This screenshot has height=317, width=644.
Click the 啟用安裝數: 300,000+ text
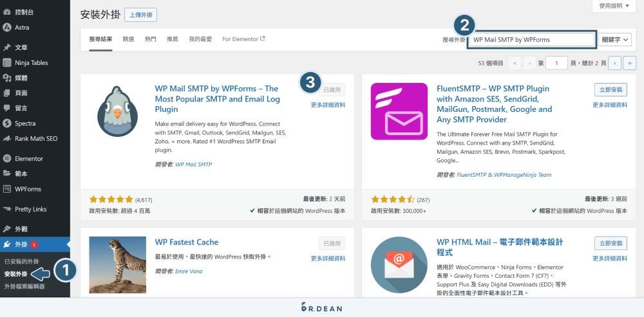click(x=399, y=211)
